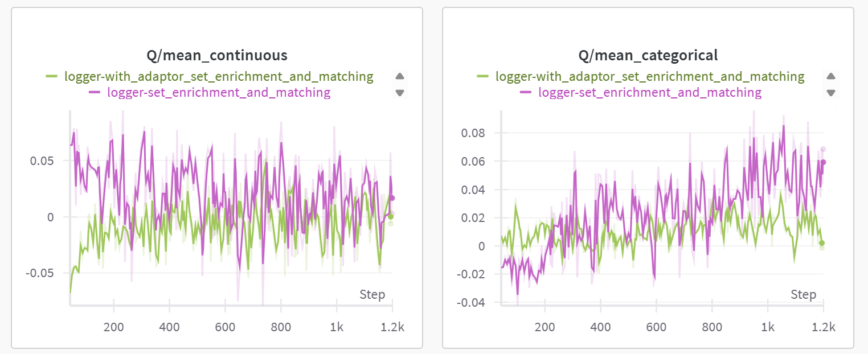Screen dimensions: 868x354
Task: Click green line swatch in Q/mean_continuous legend
Action: pyautogui.click(x=52, y=76)
